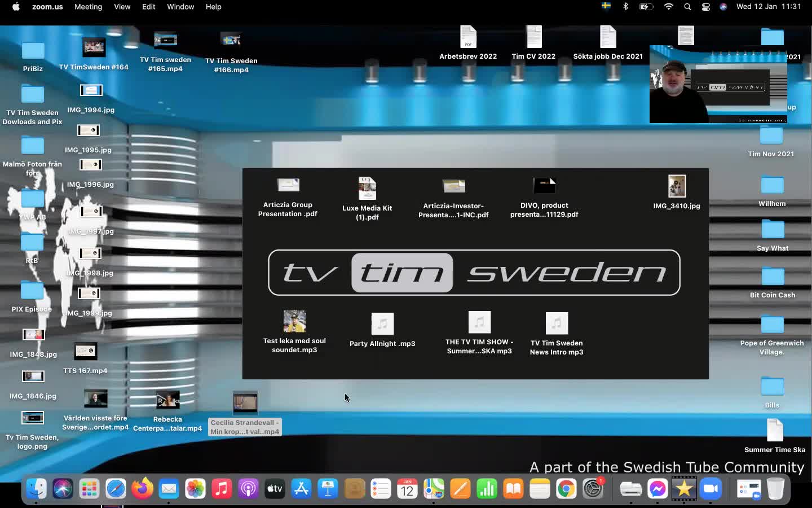This screenshot has height=508, width=812.
Task: Open Finder from the Dock
Action: pyautogui.click(x=36, y=489)
